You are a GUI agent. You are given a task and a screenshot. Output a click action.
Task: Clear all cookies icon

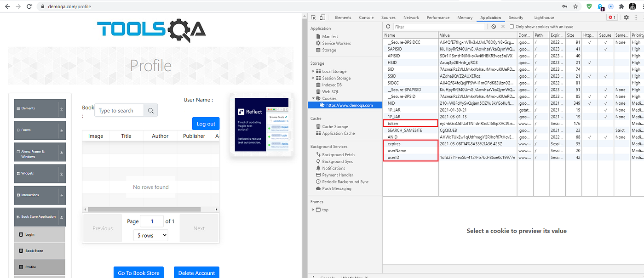click(x=494, y=27)
